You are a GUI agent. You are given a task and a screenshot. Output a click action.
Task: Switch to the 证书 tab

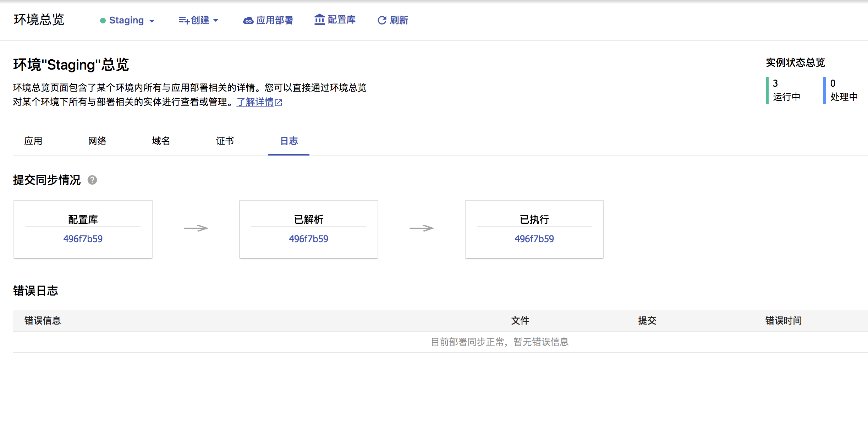tap(225, 141)
